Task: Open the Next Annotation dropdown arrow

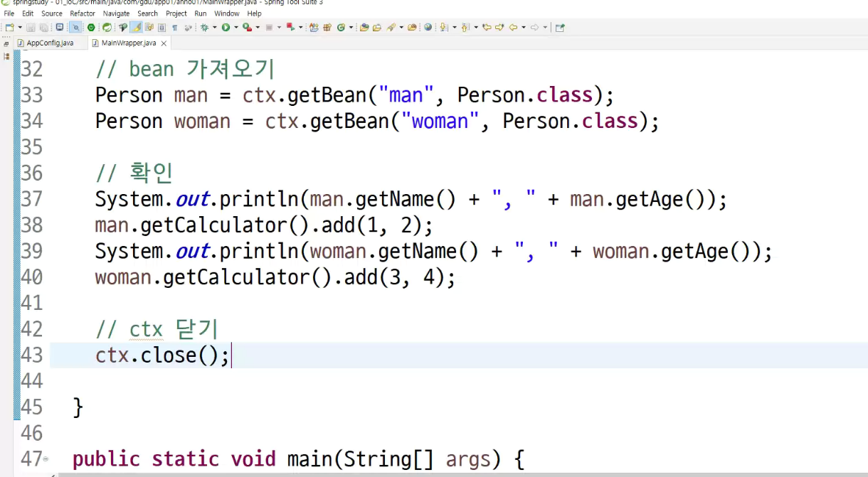Action: 455,28
